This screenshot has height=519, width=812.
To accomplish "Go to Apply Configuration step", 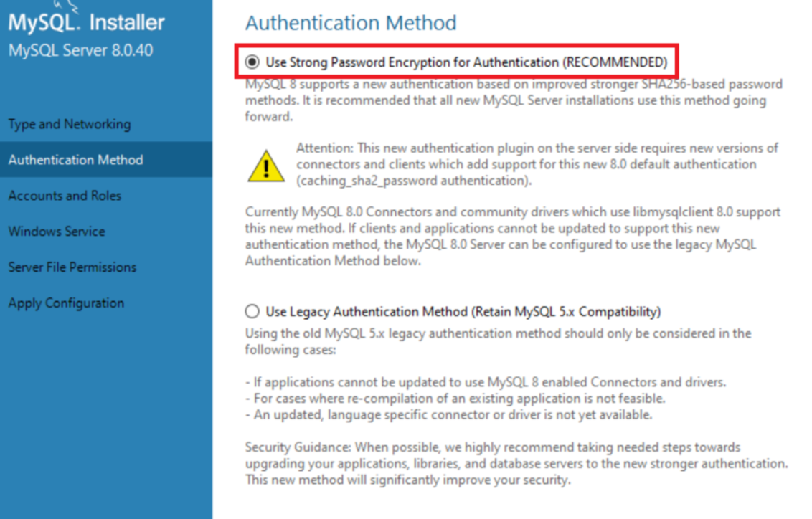I will (66, 303).
